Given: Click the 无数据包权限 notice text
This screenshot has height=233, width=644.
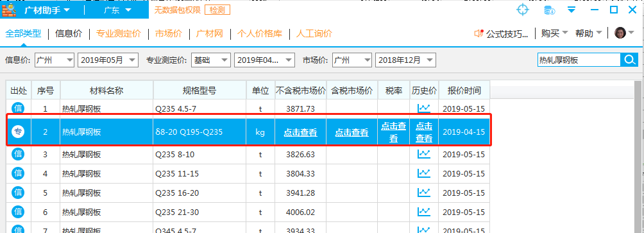Looking at the screenshot, I should click(x=177, y=10).
